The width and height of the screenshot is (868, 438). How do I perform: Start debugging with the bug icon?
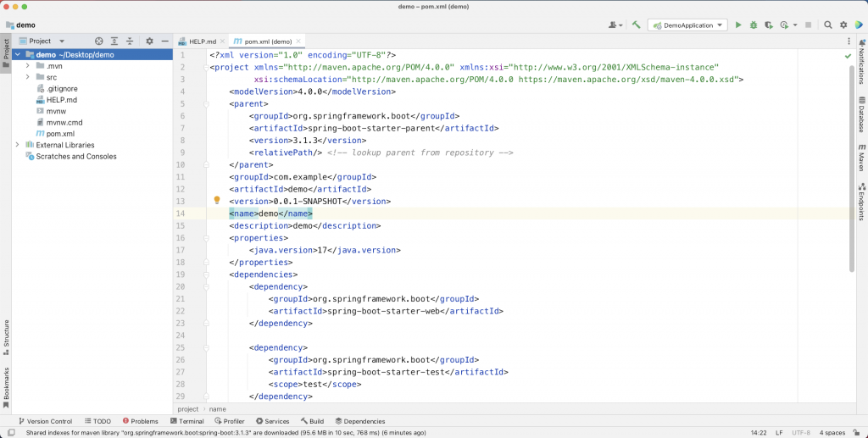(x=754, y=25)
